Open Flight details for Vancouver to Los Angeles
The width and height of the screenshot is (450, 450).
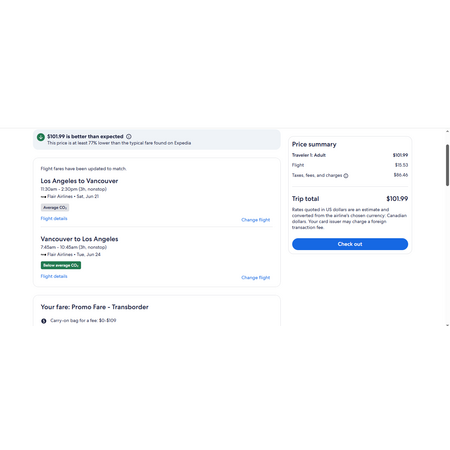(x=54, y=276)
